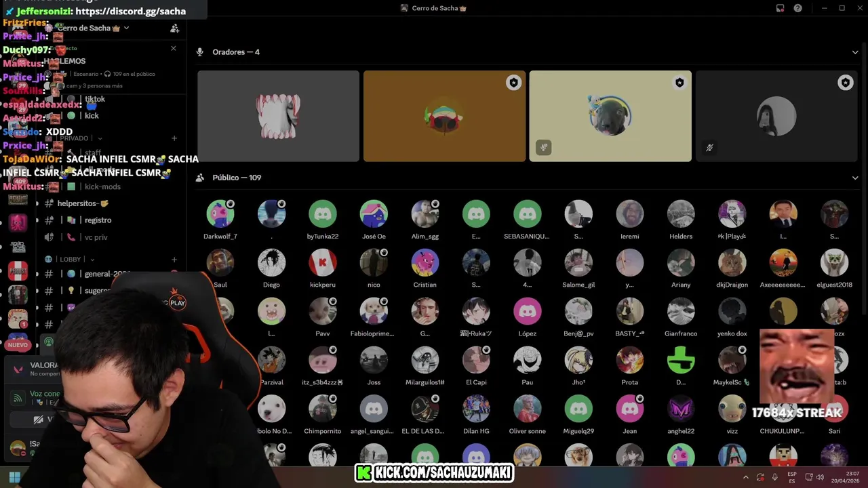The height and width of the screenshot is (488, 868).
Task: Select Ieremi in audience list
Action: (x=629, y=213)
